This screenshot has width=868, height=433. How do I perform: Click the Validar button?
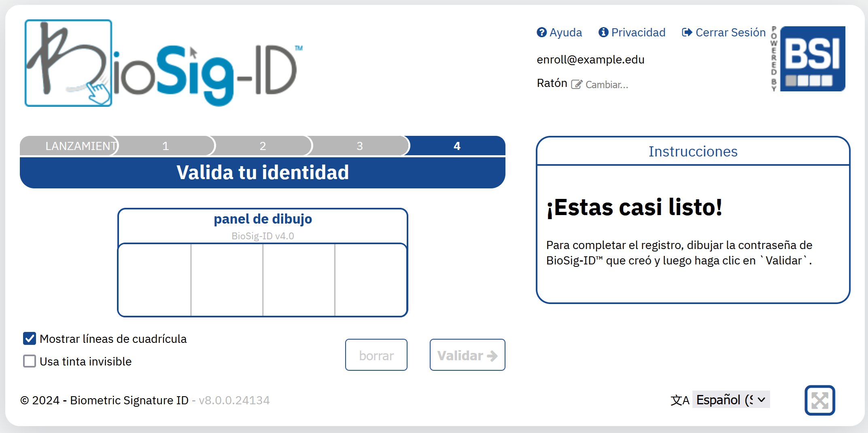[467, 355]
